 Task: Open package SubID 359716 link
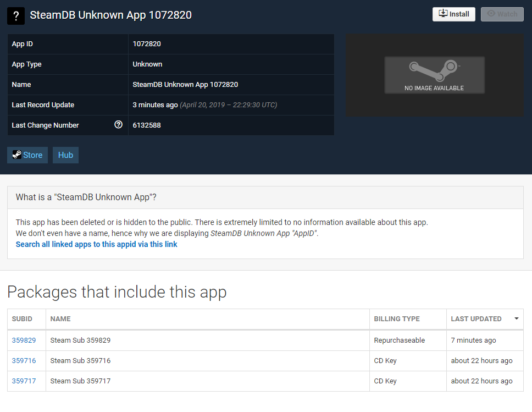coord(24,361)
